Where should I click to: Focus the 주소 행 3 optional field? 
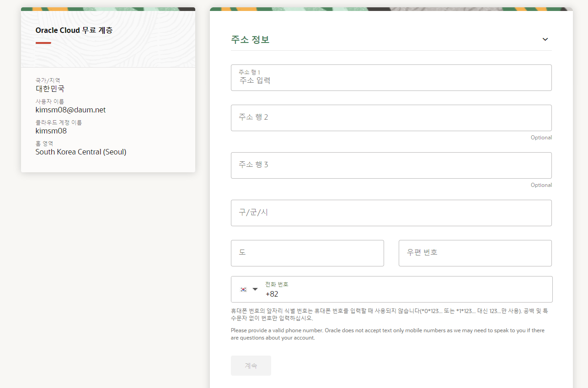click(x=391, y=165)
